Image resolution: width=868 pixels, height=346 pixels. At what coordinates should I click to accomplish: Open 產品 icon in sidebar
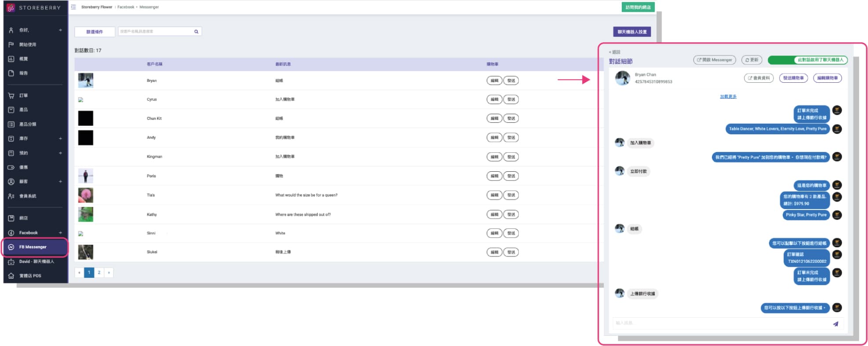tap(11, 110)
